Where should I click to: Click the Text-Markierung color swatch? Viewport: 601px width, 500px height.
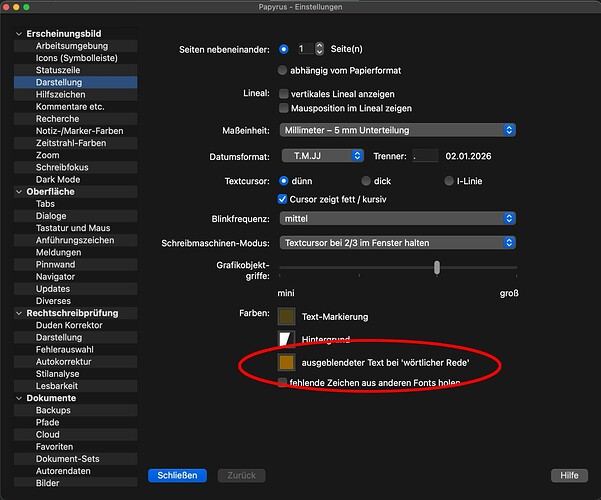[x=286, y=317]
